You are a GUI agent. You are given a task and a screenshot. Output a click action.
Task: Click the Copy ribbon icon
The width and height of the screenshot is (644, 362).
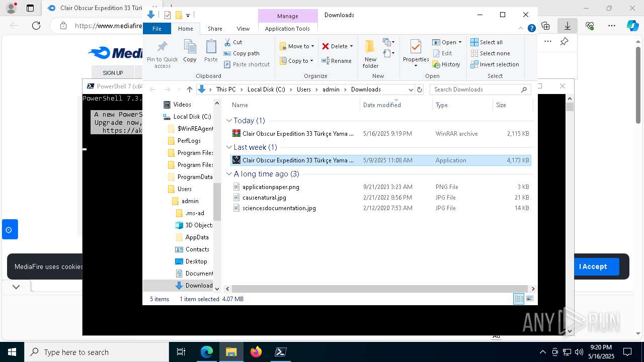point(190,51)
